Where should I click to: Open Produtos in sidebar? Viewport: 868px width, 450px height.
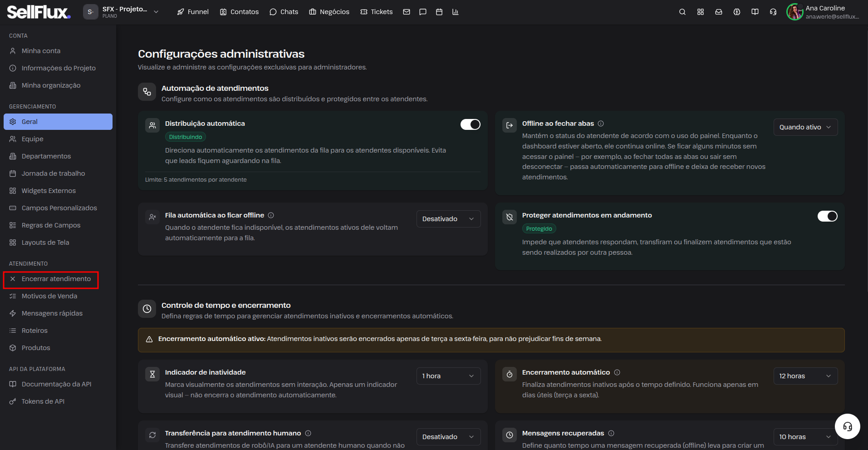tap(58, 348)
